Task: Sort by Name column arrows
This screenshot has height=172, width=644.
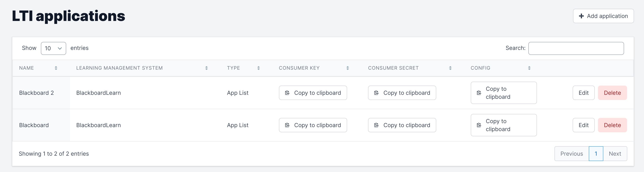Action: pyautogui.click(x=56, y=68)
